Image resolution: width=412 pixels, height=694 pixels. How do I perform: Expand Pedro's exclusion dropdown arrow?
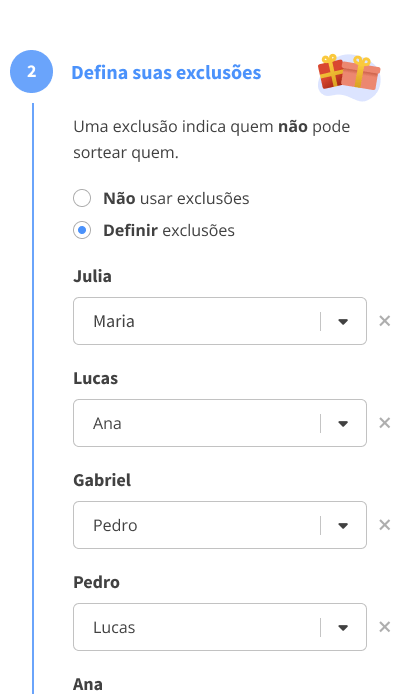[343, 627]
